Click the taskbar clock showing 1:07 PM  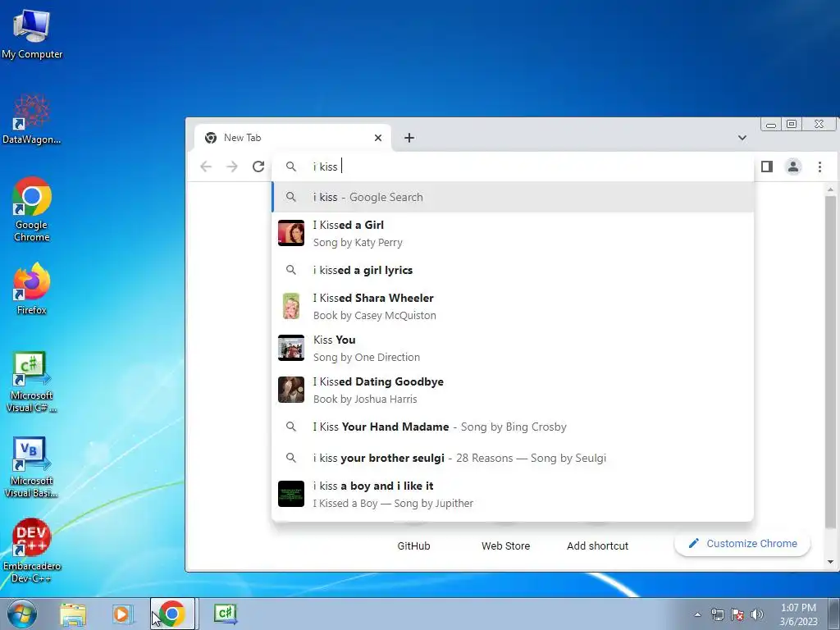[798, 614]
